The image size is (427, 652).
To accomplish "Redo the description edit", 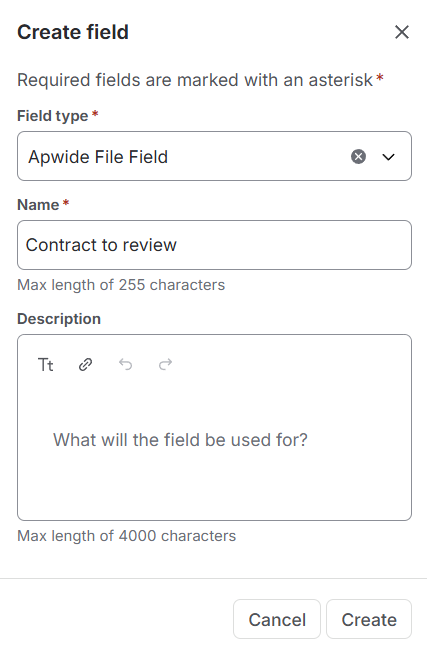I will [165, 365].
